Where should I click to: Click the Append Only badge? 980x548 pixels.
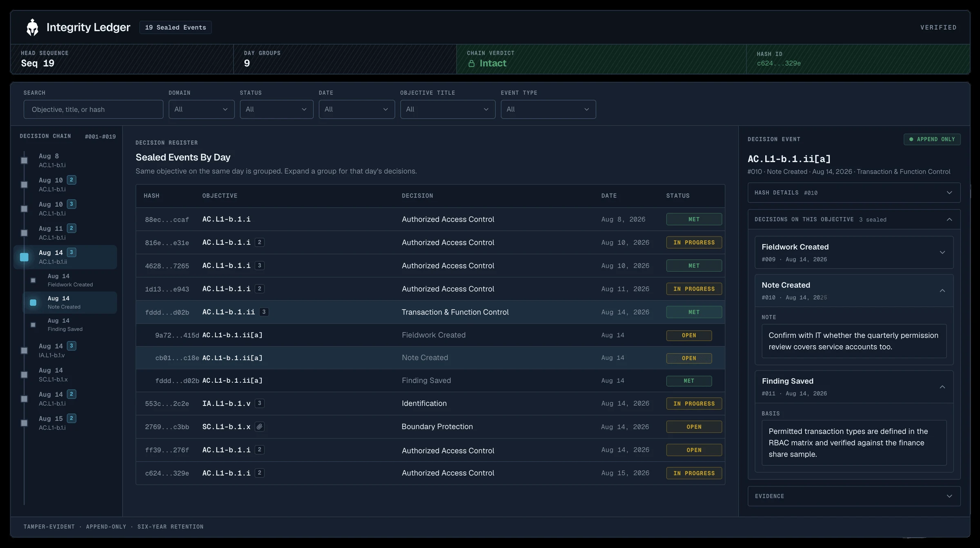(x=932, y=139)
